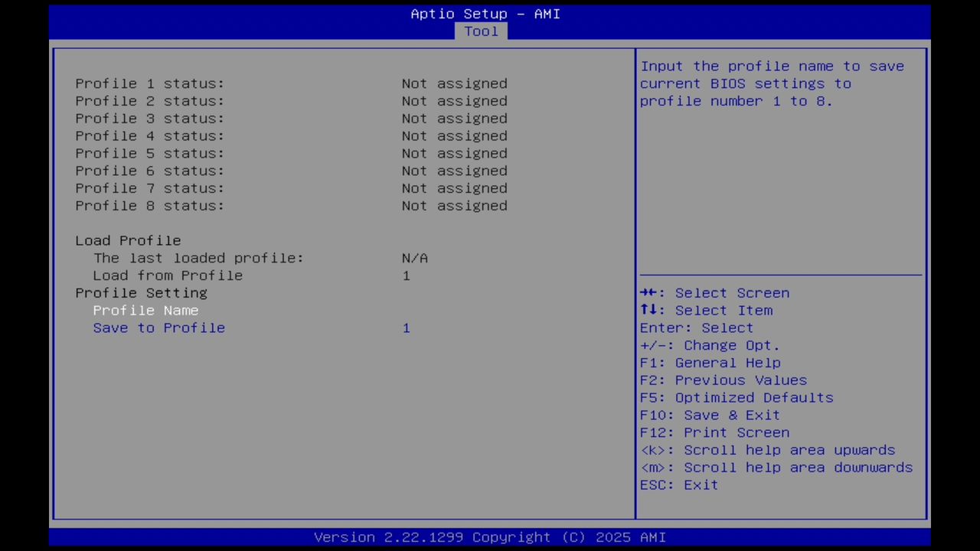Select the Profile 1 status row
This screenshot has width=980, height=551.
tap(149, 83)
